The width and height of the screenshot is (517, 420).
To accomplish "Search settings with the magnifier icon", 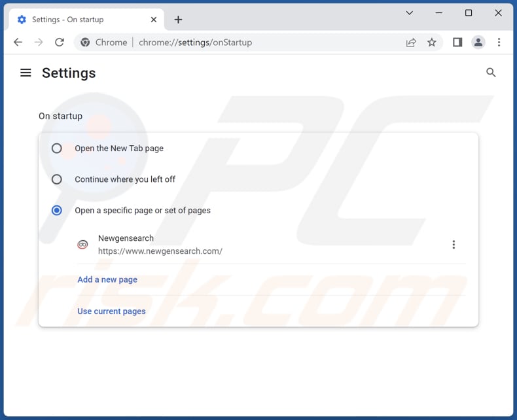I will click(x=491, y=73).
